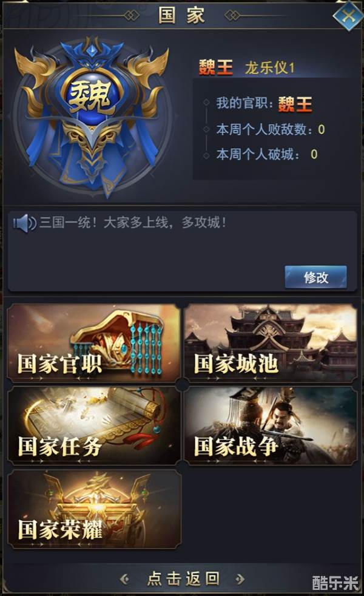Open the 国家战争 section

pyautogui.click(x=270, y=425)
